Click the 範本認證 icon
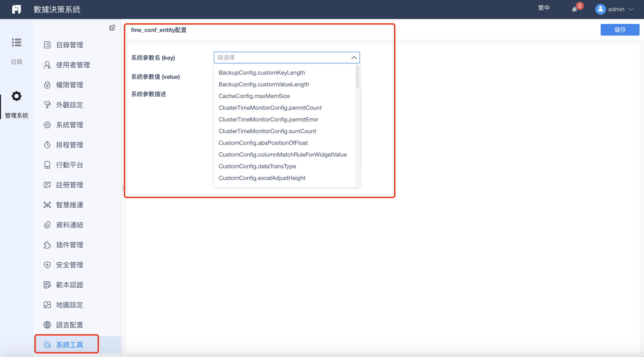This screenshot has width=644, height=357. (47, 285)
